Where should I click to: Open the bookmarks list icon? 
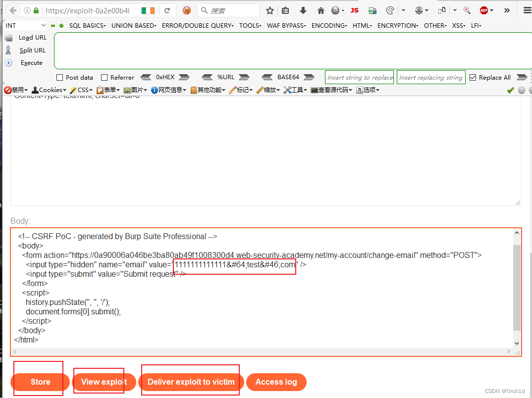click(x=285, y=10)
